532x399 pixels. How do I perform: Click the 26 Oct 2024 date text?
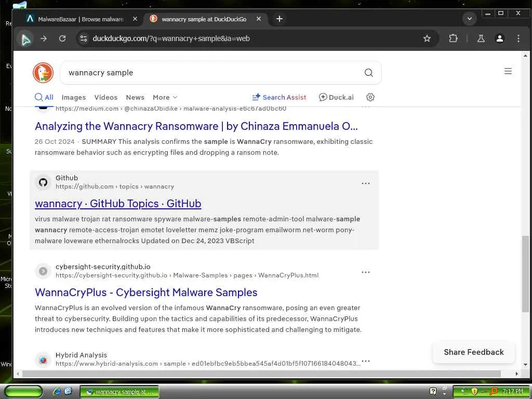pyautogui.click(x=54, y=142)
